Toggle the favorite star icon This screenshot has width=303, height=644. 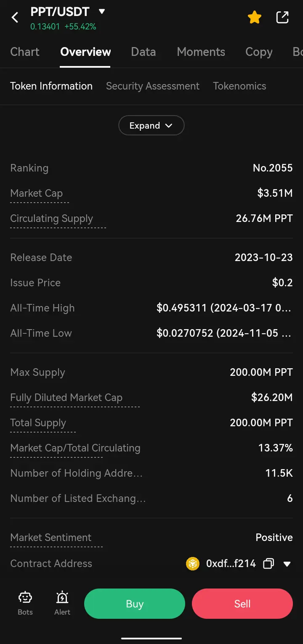[255, 17]
